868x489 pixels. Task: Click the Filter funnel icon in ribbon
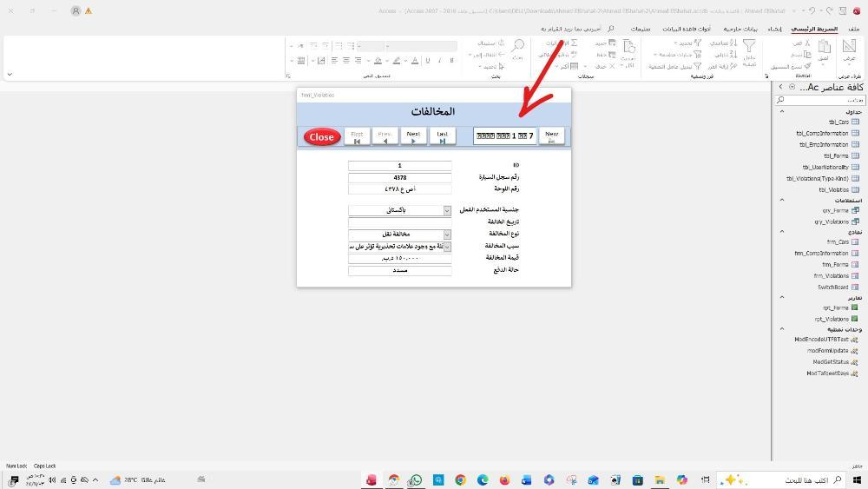click(748, 46)
